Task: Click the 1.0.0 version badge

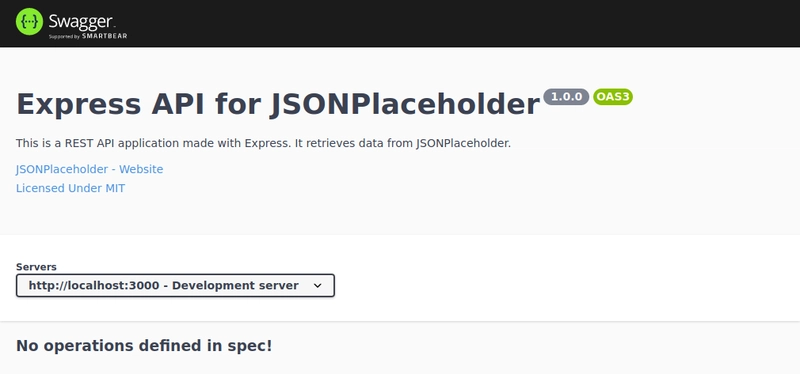Action: click(566, 96)
